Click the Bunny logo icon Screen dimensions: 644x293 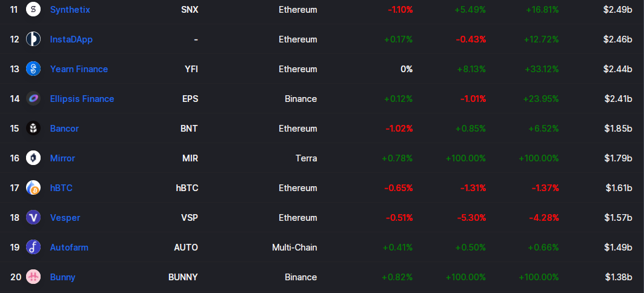pyautogui.click(x=33, y=277)
